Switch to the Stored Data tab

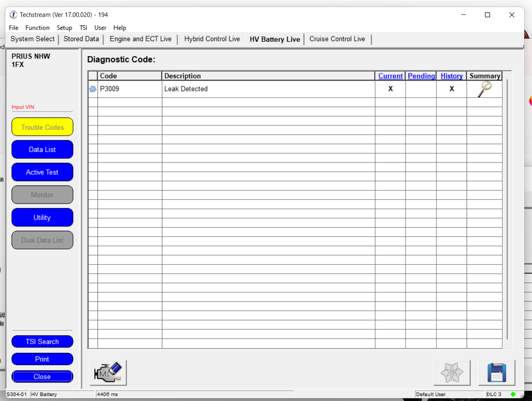[x=81, y=39]
